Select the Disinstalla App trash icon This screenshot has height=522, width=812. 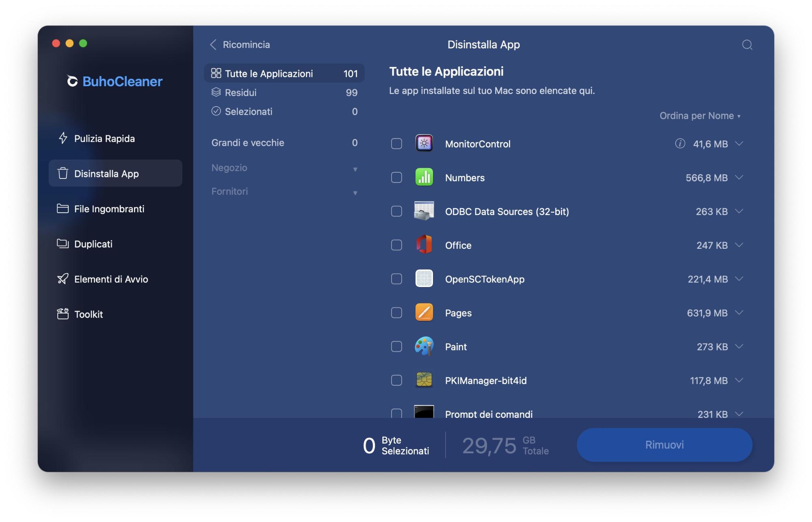62,173
